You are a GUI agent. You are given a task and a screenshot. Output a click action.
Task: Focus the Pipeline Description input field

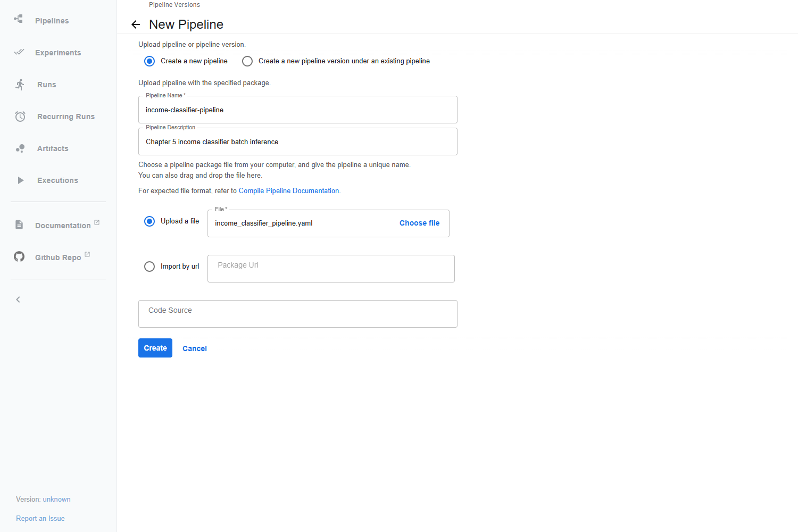(x=298, y=142)
